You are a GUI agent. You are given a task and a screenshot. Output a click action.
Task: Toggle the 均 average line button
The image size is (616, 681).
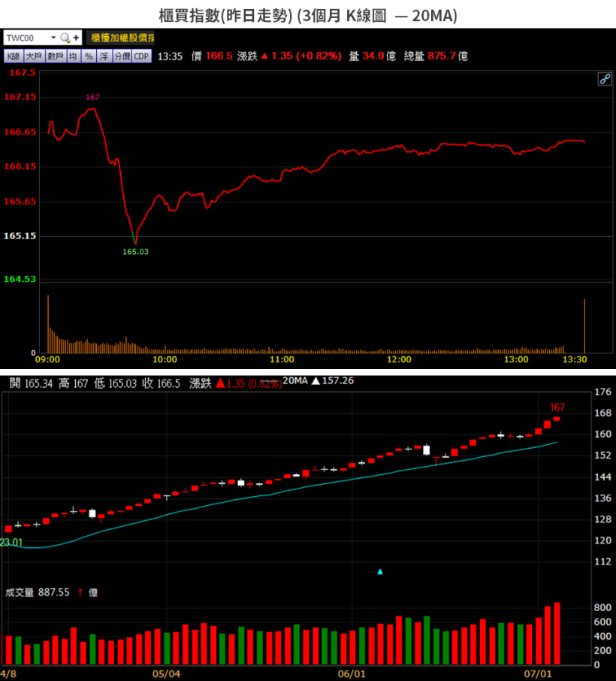click(x=74, y=56)
